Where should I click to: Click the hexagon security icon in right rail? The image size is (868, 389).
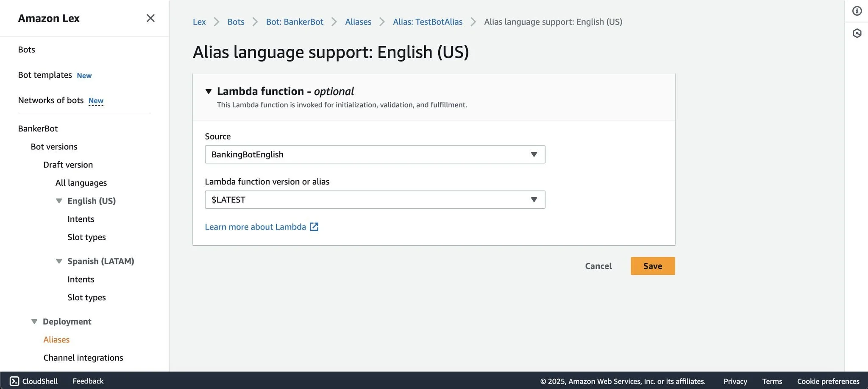point(857,33)
